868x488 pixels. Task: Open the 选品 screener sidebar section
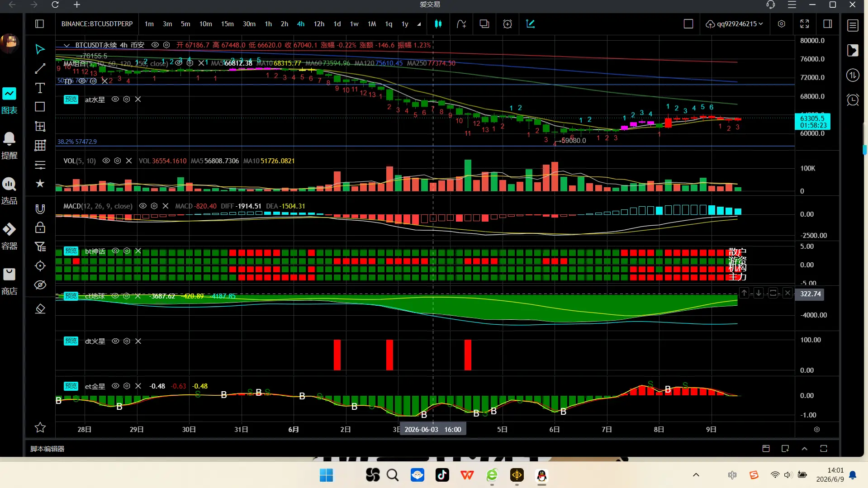[9, 191]
